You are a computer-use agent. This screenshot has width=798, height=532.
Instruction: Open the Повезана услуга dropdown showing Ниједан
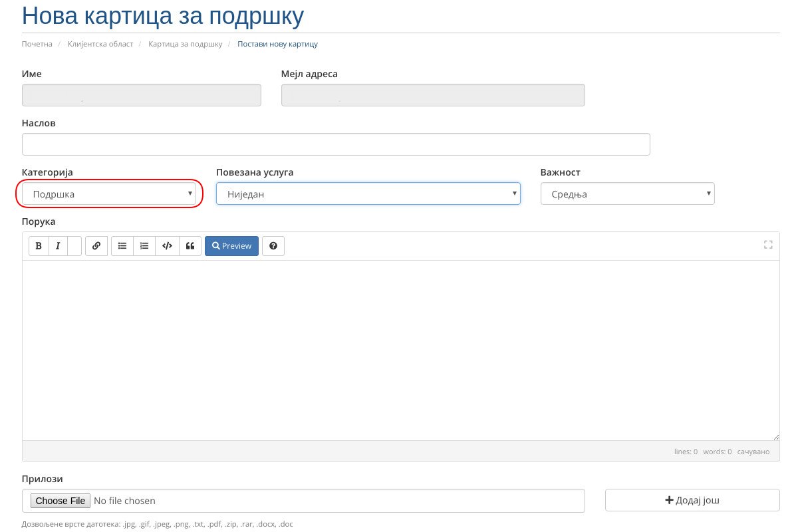(x=368, y=194)
